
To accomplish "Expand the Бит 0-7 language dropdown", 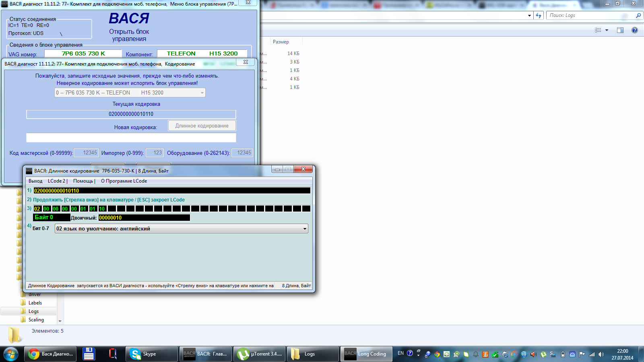I will tap(305, 229).
